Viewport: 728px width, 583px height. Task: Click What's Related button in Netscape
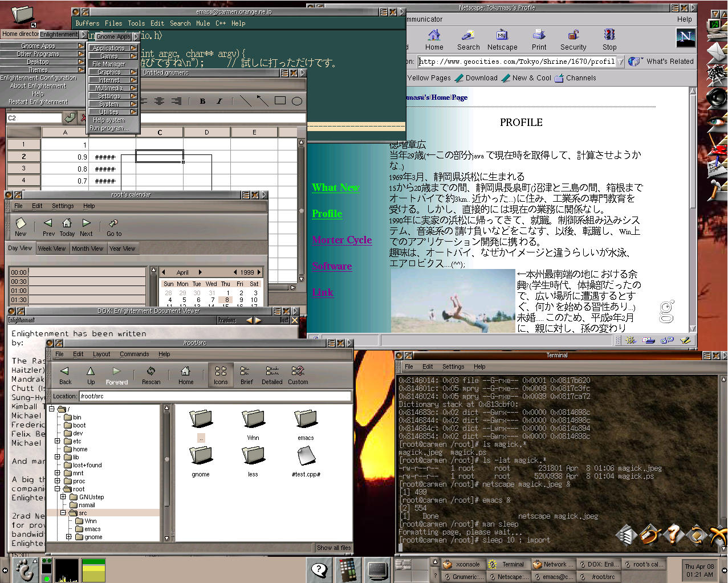[661, 62]
